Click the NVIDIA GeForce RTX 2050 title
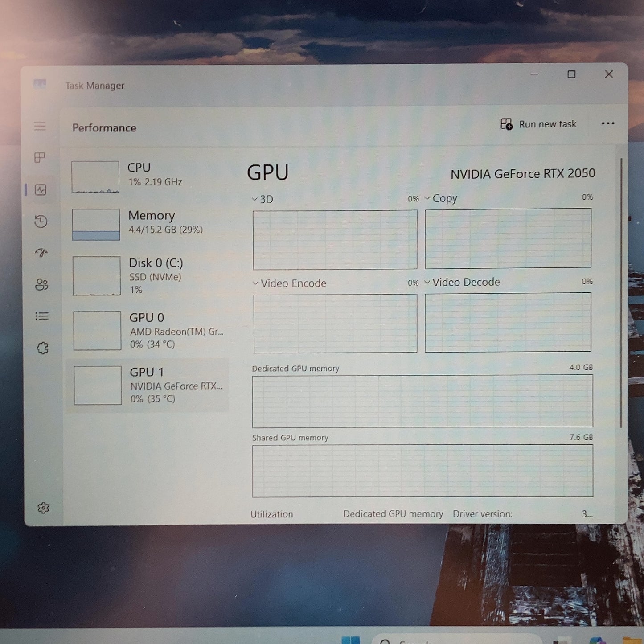The image size is (644, 644). pyautogui.click(x=523, y=173)
